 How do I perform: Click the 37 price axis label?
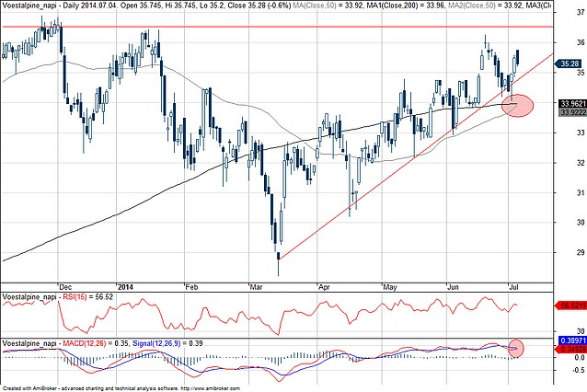click(x=581, y=12)
